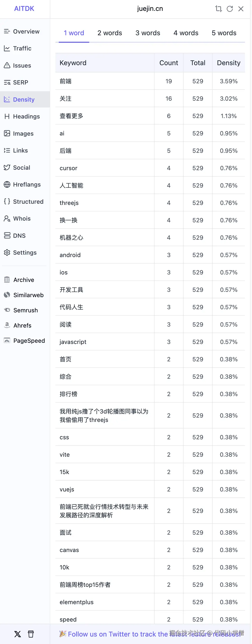Click the trash bin icon in footer
This screenshot has height=644, width=252.
click(31, 634)
